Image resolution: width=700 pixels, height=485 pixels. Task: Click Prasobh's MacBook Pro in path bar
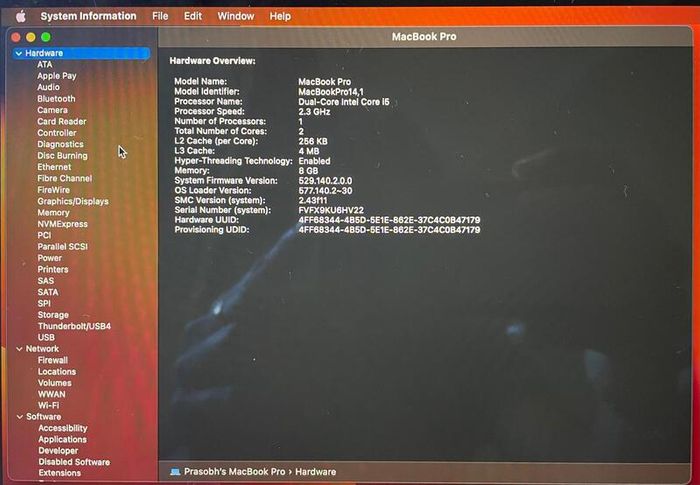click(x=234, y=472)
